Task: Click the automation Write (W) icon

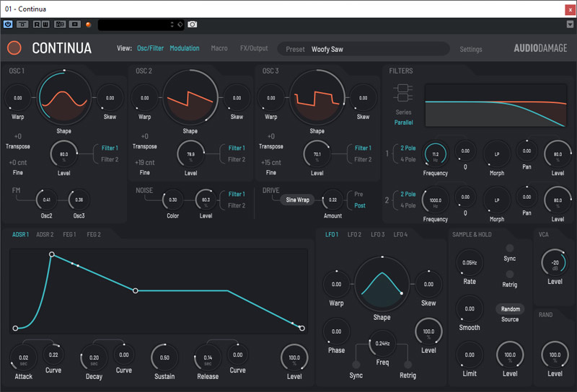Action: coord(45,24)
